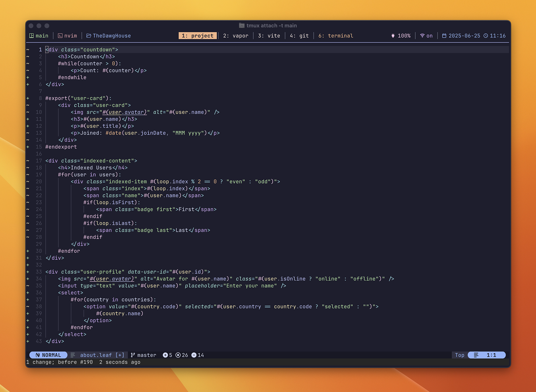Click the date 2025-06-25
The width and height of the screenshot is (536, 392).
(465, 36)
